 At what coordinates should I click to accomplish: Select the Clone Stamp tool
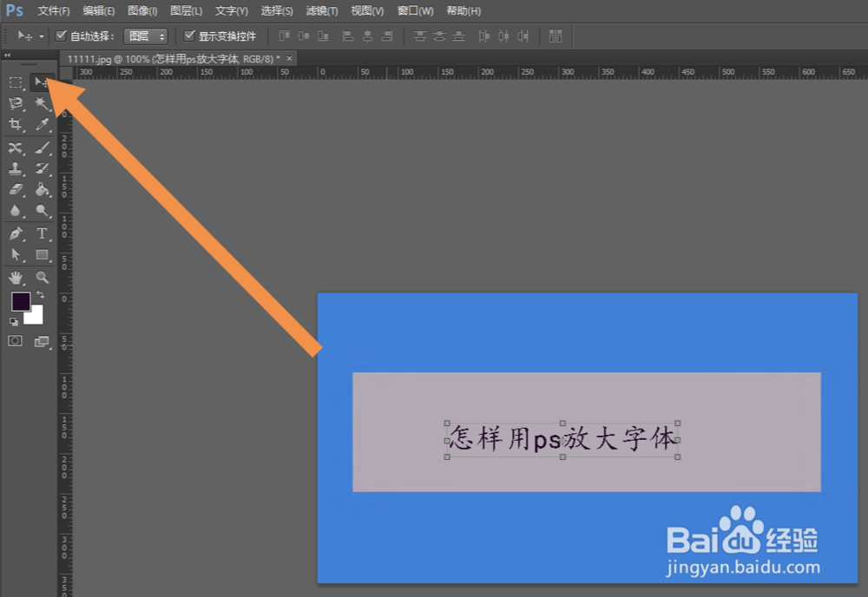(15, 169)
